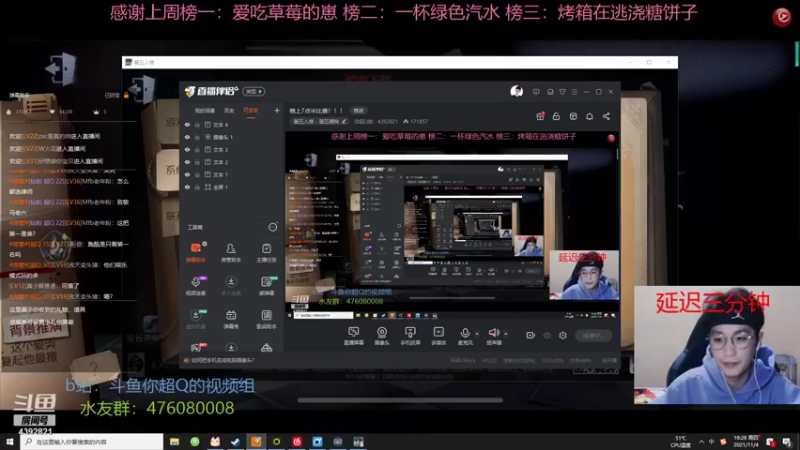Click the end-stream button in bottom bar
Viewport: 800px width, 450px height.
[x=593, y=335]
